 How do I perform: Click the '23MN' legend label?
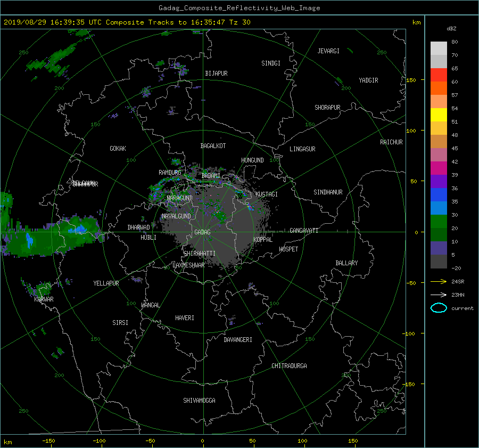[458, 295]
